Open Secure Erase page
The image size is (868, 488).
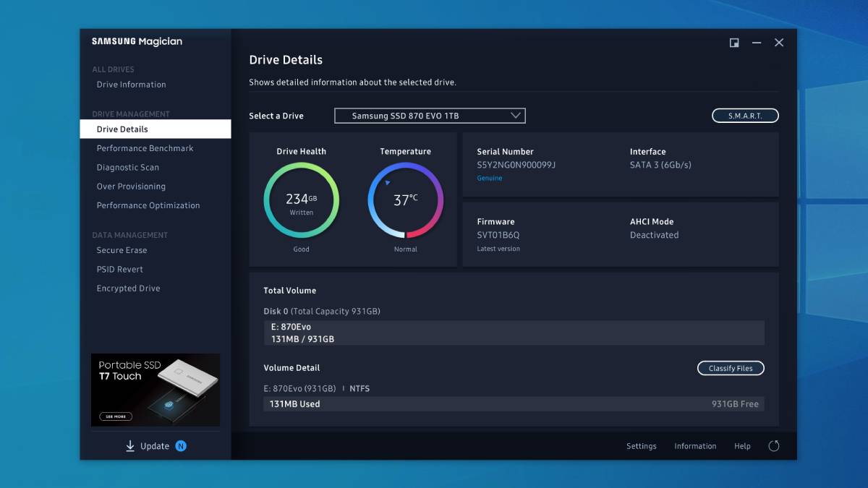click(122, 250)
